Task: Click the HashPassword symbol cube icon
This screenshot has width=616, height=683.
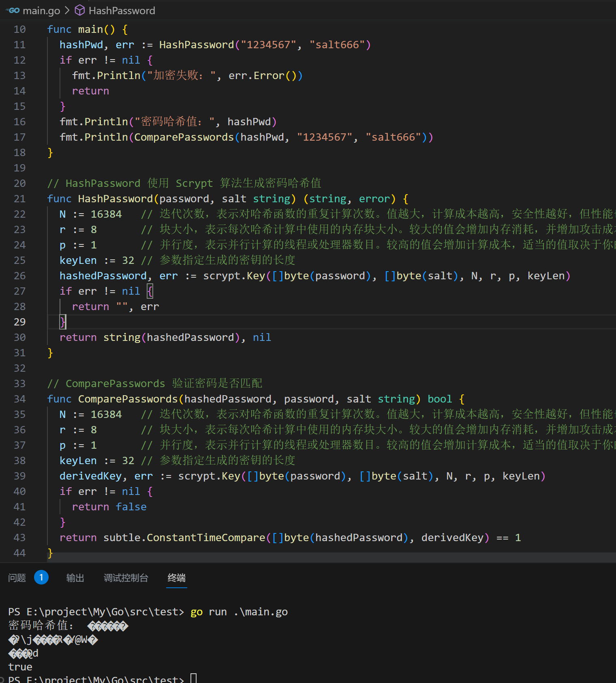Action: (80, 10)
